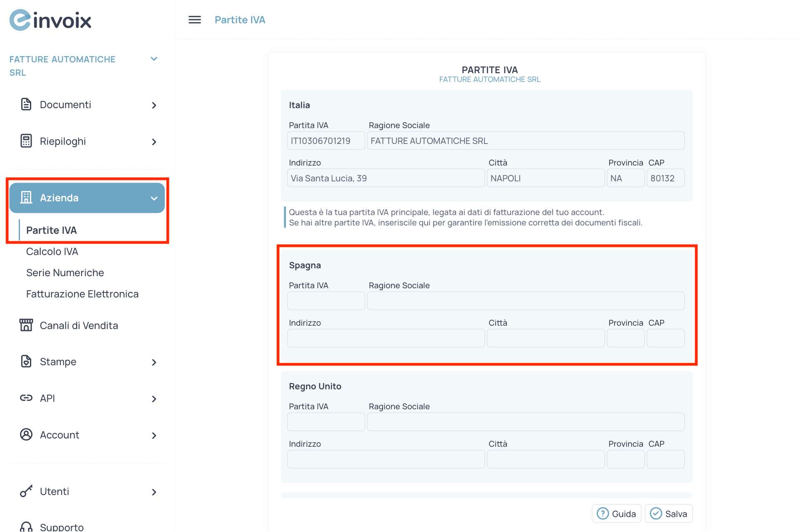Click the Spagna Partita IVA field
Screen dimensions: 799x532
(x=326, y=301)
